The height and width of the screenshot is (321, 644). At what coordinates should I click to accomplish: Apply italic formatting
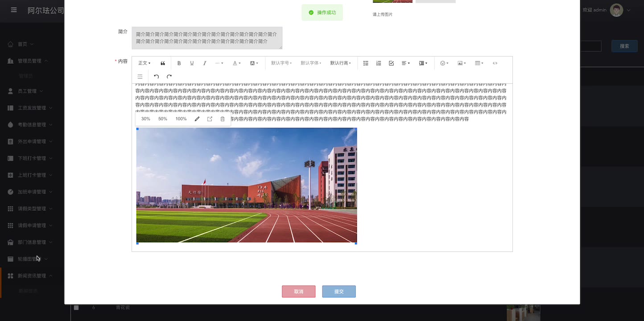pyautogui.click(x=205, y=63)
